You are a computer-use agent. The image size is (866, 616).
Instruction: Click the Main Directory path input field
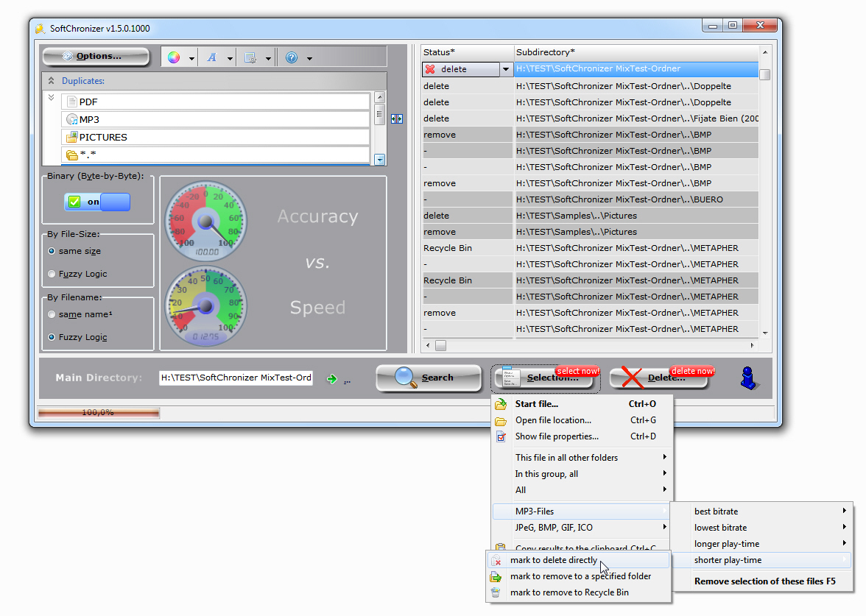[x=236, y=378]
